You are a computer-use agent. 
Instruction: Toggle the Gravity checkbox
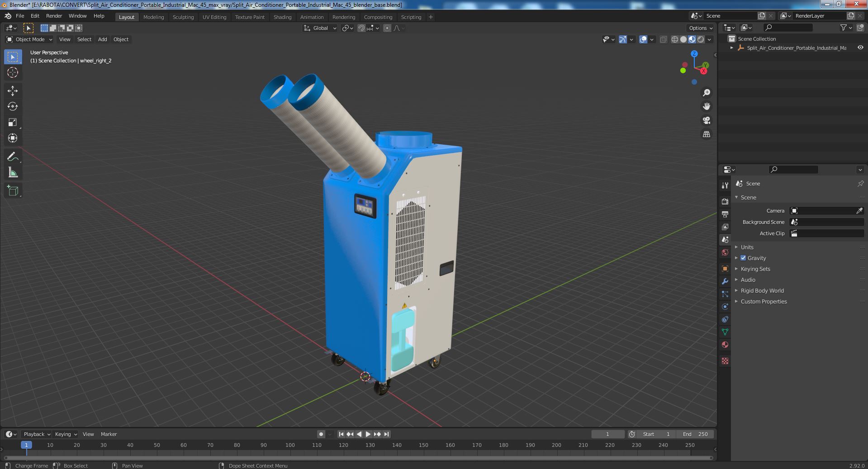tap(743, 258)
